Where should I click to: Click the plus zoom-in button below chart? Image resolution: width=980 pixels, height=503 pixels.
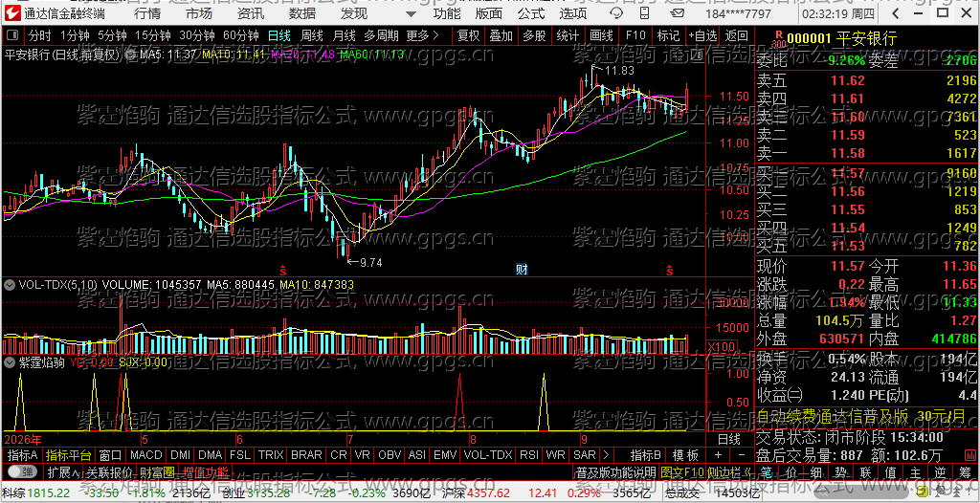(718, 455)
